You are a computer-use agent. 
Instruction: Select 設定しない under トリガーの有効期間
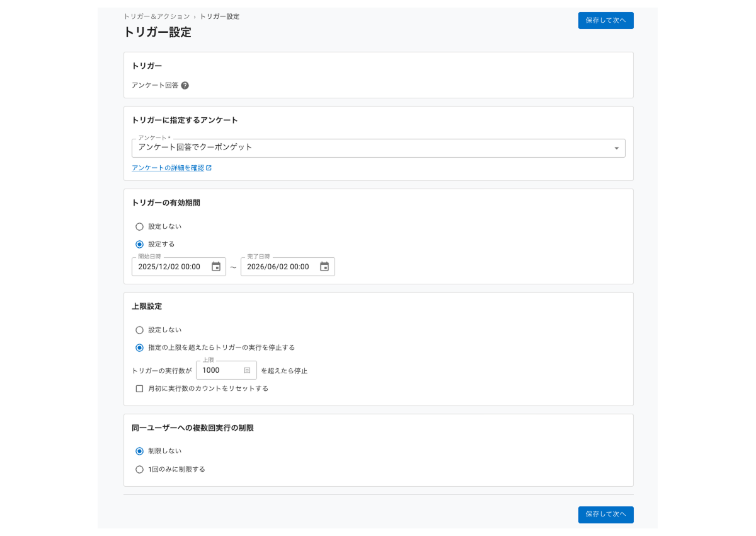pos(139,226)
